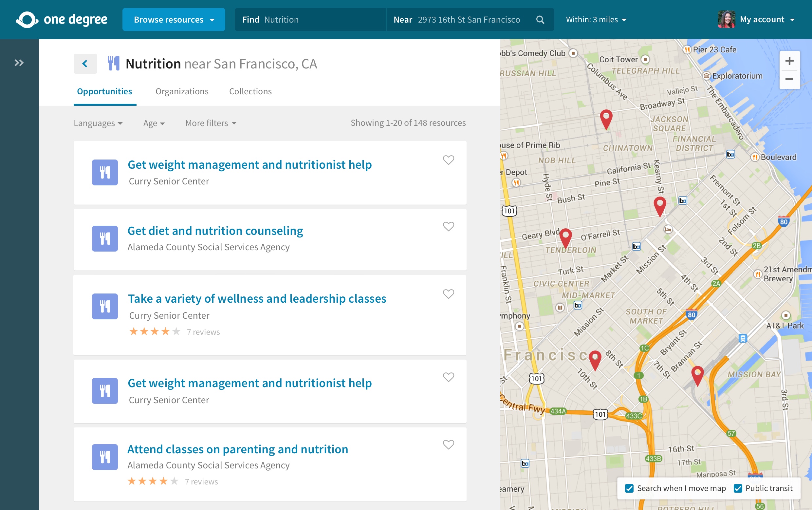
Task: Click the search magnifier icon
Action: point(540,20)
